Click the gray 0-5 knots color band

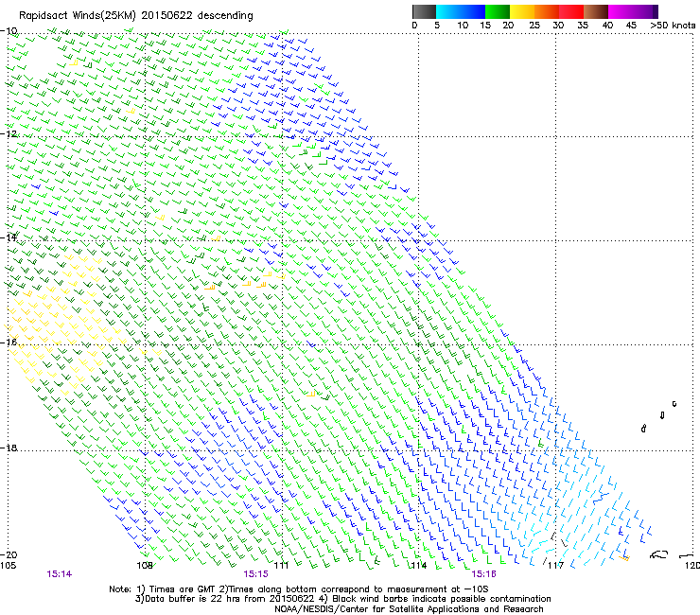[424, 11]
